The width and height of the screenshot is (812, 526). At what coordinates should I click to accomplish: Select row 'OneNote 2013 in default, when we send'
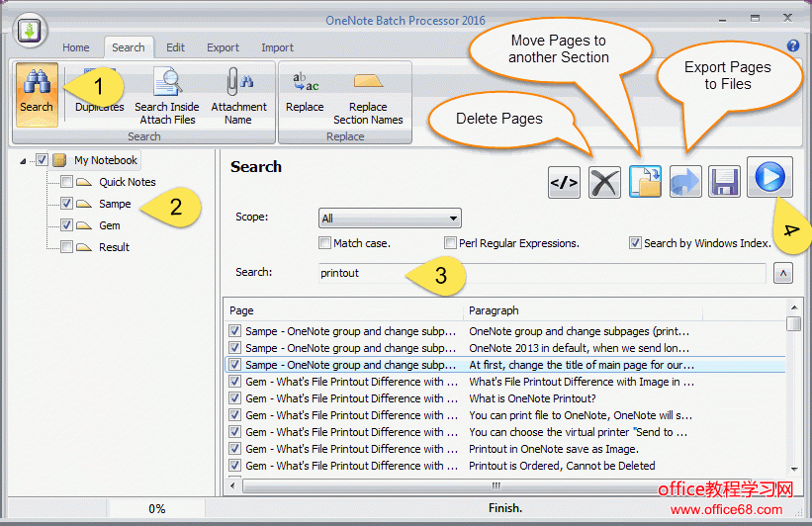505,348
